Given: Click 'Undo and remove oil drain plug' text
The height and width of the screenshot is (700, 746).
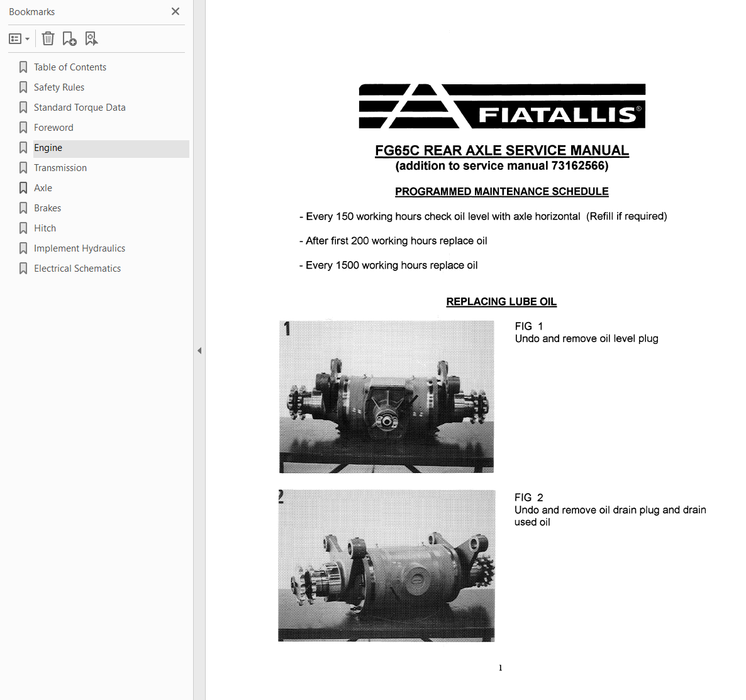Looking at the screenshot, I should (x=610, y=516).
